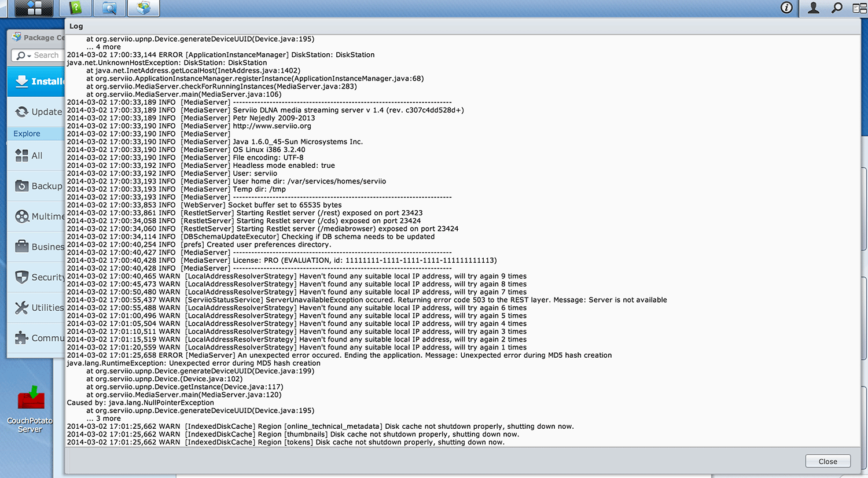Viewport: 868px width, 478px height.
Task: Select the 'User home dir: /var/services/homes/serviio' line
Action: pyautogui.click(x=226, y=181)
